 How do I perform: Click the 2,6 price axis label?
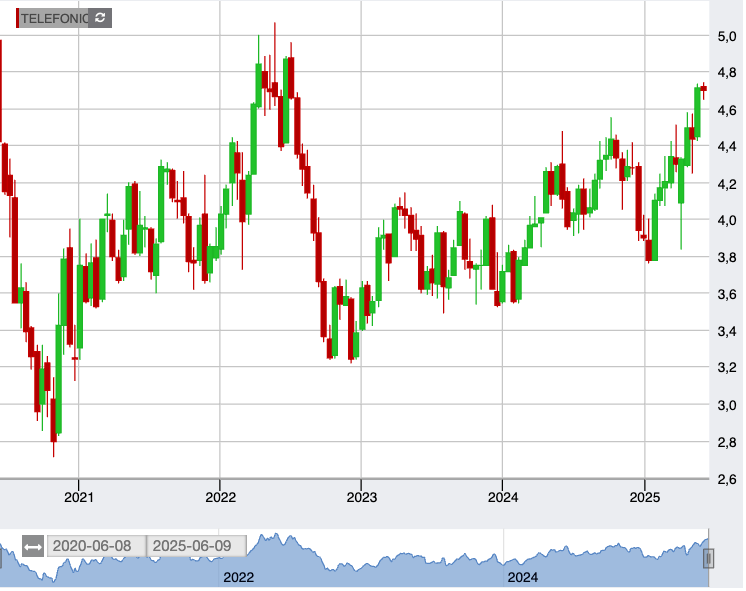(726, 479)
